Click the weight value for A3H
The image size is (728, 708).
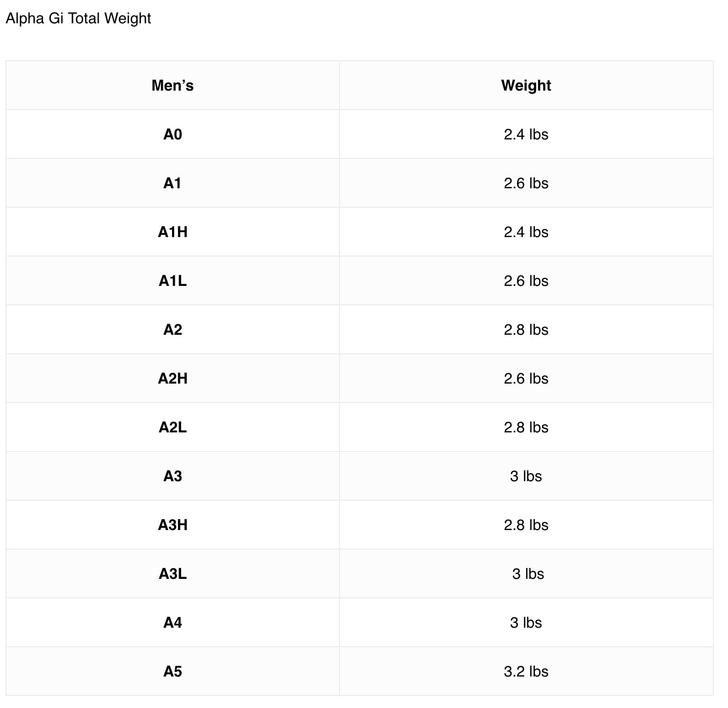tap(526, 525)
